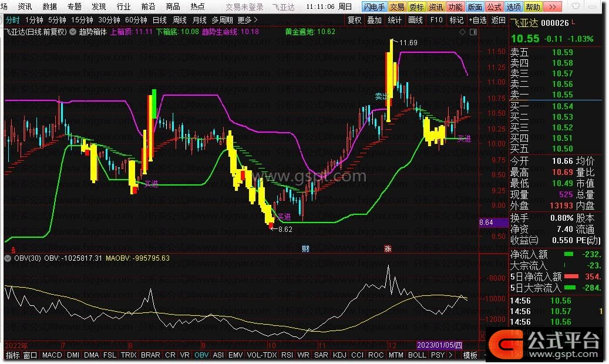The height and width of the screenshot is (364, 609).
Task: Select the 1分钟 period
Action: coord(34,20)
